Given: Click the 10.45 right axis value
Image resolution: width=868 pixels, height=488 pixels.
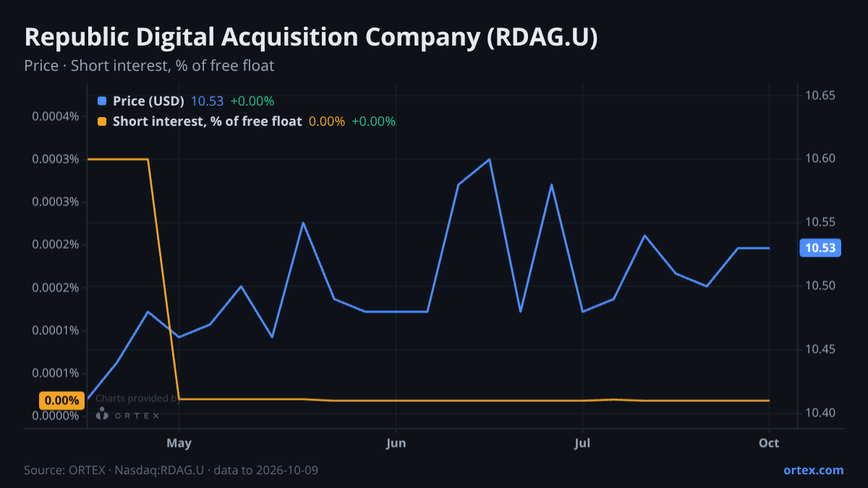Looking at the screenshot, I should click(820, 350).
